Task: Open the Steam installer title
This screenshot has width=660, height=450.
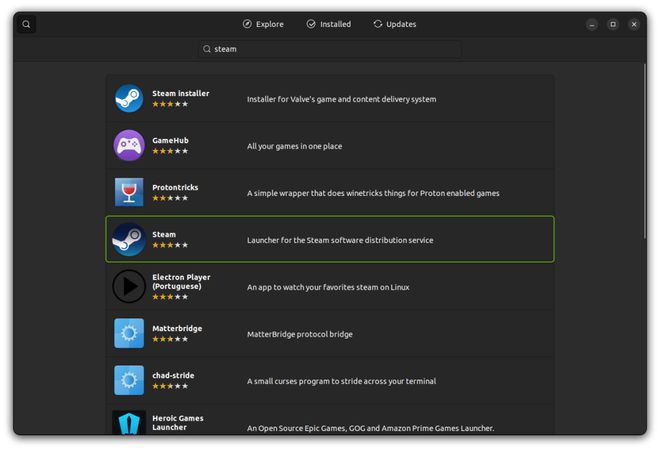Action: coord(181,93)
